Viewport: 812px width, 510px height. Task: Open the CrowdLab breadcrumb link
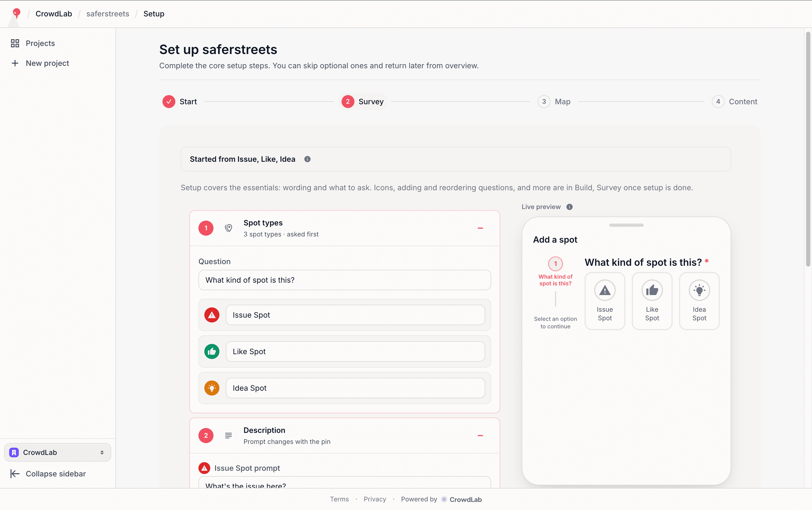point(54,14)
